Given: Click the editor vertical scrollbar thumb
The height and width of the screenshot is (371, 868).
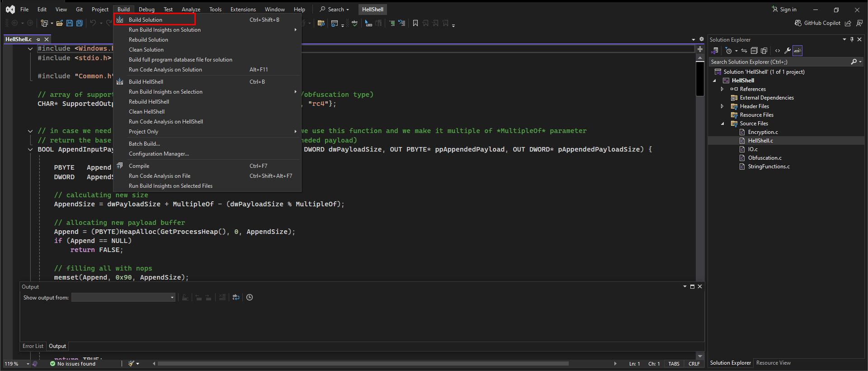Looking at the screenshot, I should click(x=700, y=79).
